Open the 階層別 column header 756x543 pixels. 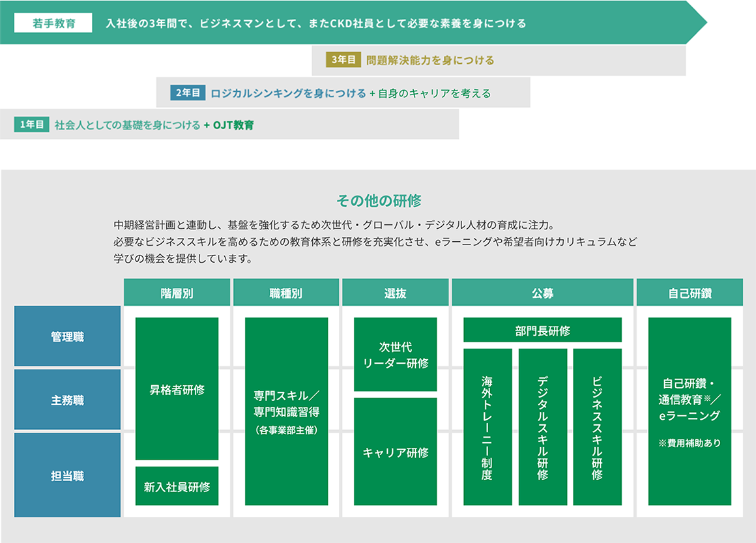177,292
